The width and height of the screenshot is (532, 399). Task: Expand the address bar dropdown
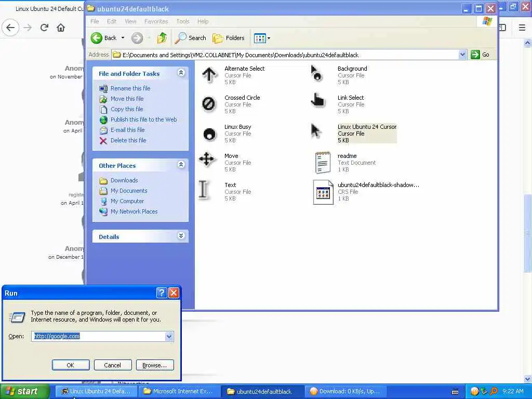point(462,55)
